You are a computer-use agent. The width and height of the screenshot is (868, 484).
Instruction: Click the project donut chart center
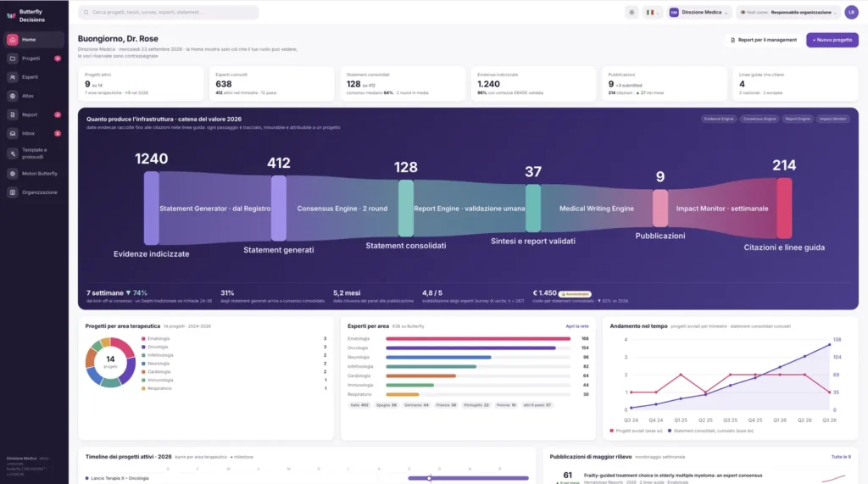tap(110, 362)
